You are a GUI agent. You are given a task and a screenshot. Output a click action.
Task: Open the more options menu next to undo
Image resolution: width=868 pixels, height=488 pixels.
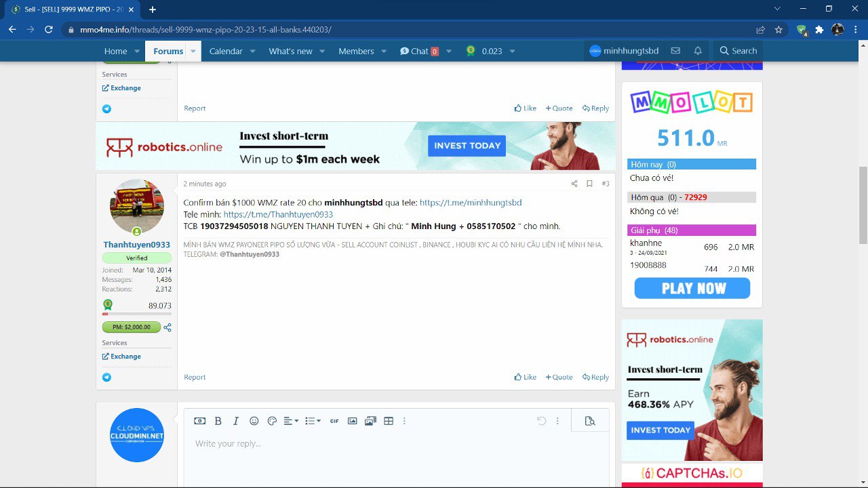coord(557,421)
